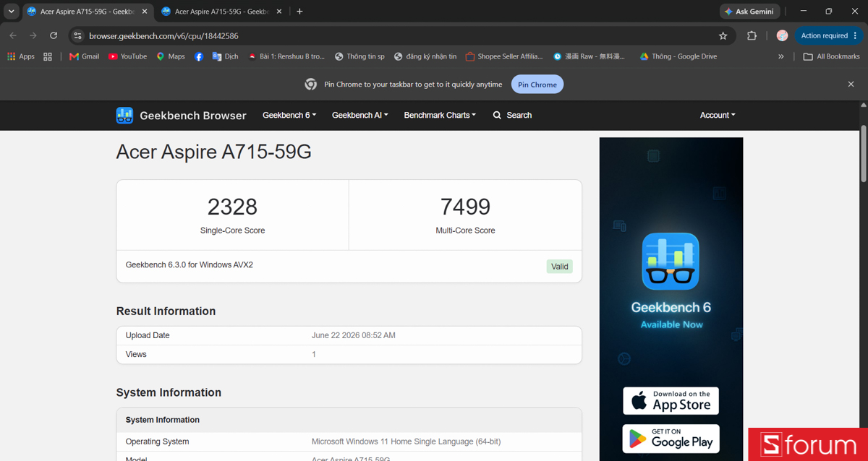
Task: Expand the Geekbench 6 menu
Action: tap(289, 116)
